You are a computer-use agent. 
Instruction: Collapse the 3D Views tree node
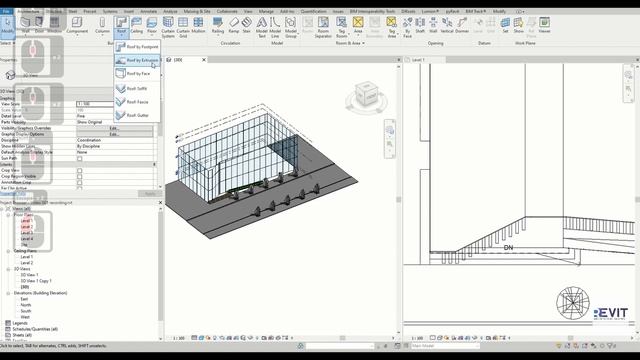pos(8,269)
